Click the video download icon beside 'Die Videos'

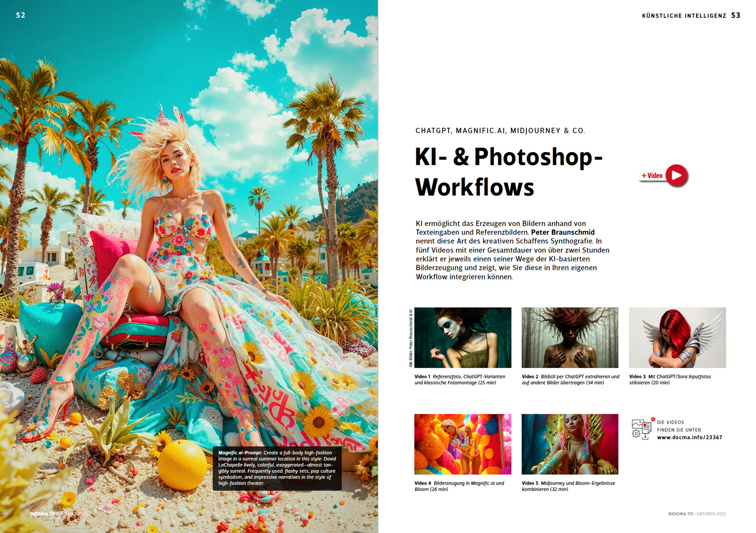643,429
